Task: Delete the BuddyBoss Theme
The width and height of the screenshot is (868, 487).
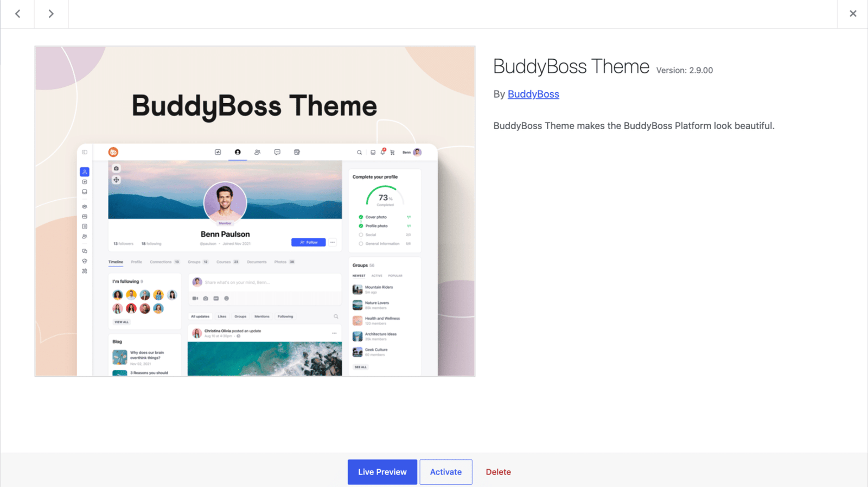Action: tap(498, 472)
